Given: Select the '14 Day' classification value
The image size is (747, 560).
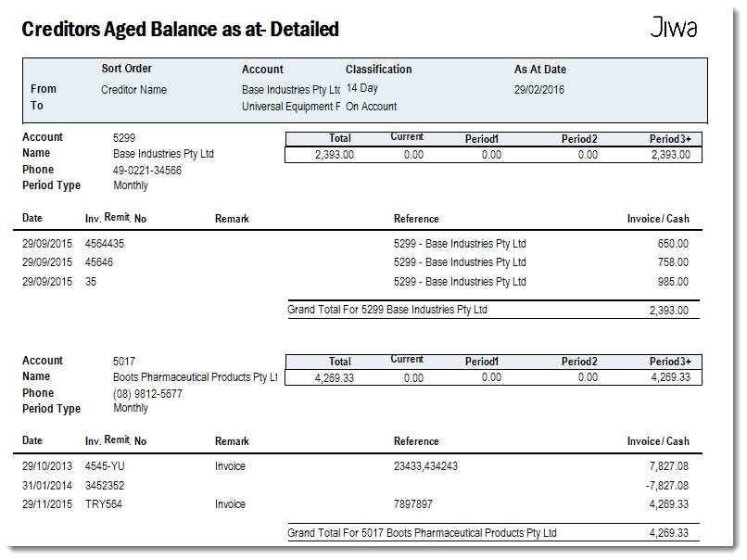Looking at the screenshot, I should point(362,88).
